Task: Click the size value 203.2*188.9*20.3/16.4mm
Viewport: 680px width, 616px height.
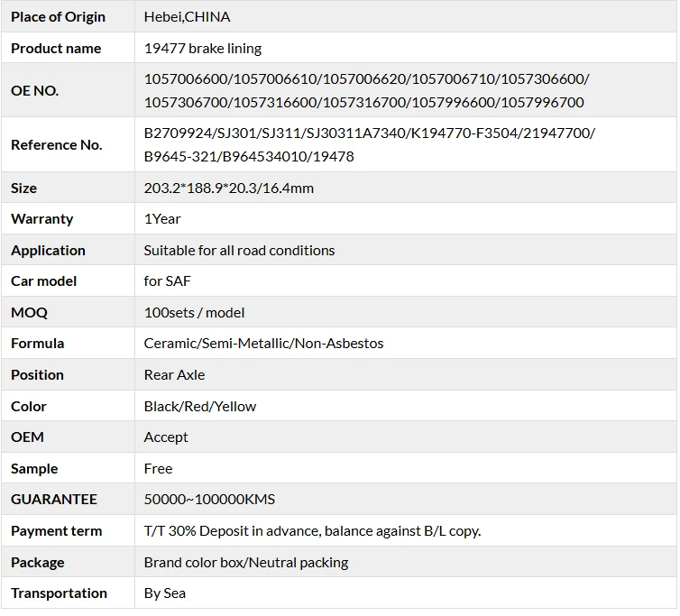Action: pos(228,188)
